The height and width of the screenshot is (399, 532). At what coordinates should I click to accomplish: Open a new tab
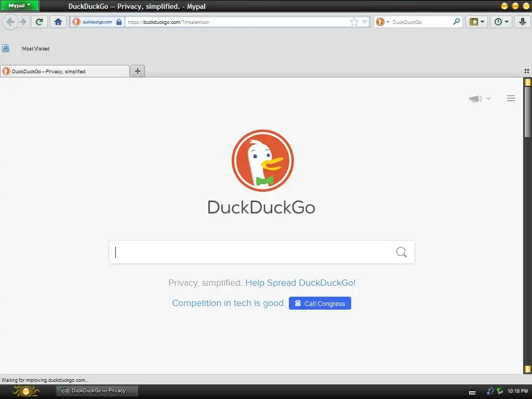point(138,71)
